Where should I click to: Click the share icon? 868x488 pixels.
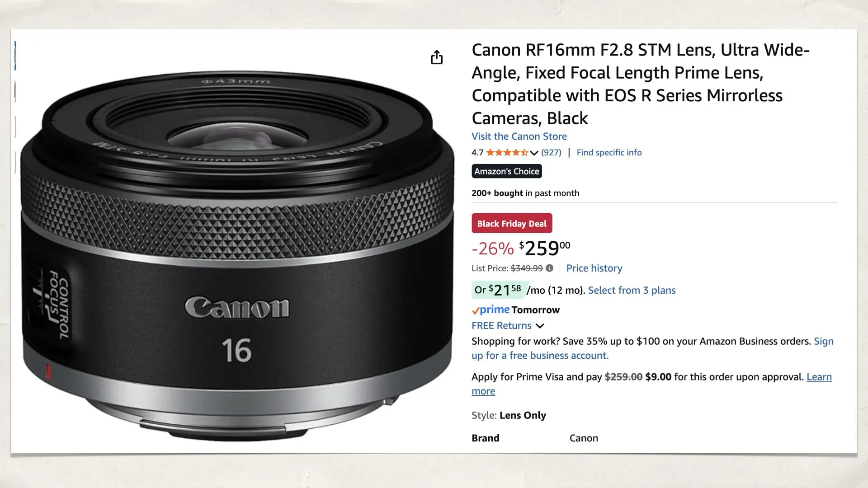point(436,58)
